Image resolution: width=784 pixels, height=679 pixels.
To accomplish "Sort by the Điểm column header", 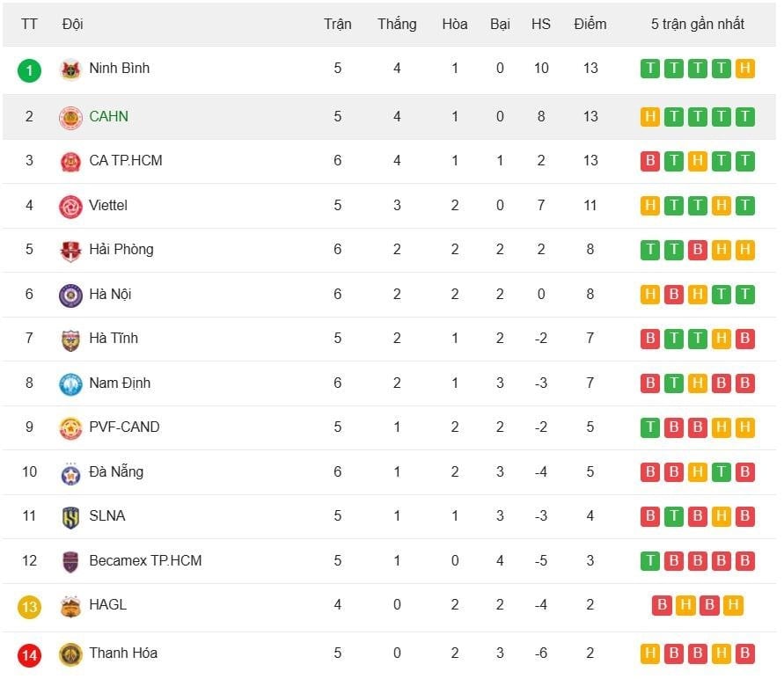I will point(590,24).
